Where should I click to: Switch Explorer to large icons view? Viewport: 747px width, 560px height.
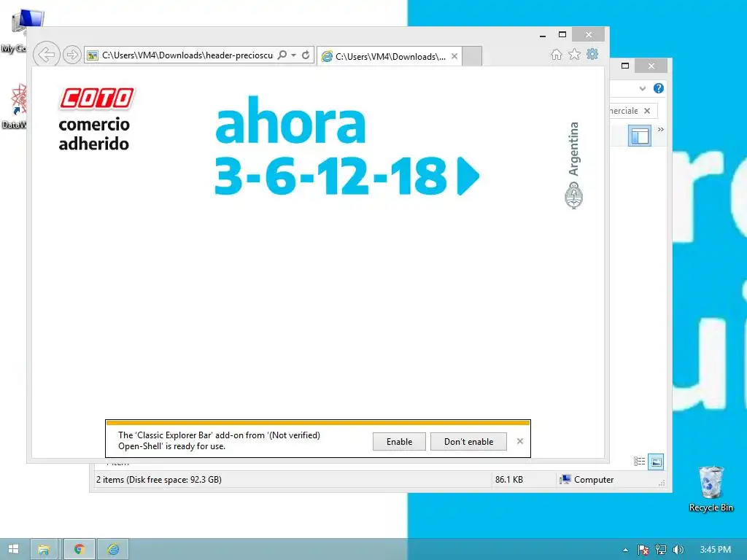pyautogui.click(x=656, y=461)
